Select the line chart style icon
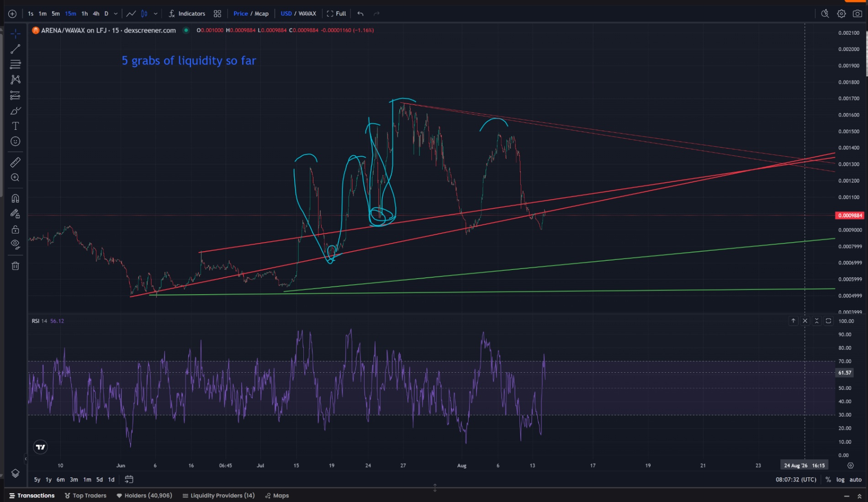The width and height of the screenshot is (868, 502). (131, 14)
